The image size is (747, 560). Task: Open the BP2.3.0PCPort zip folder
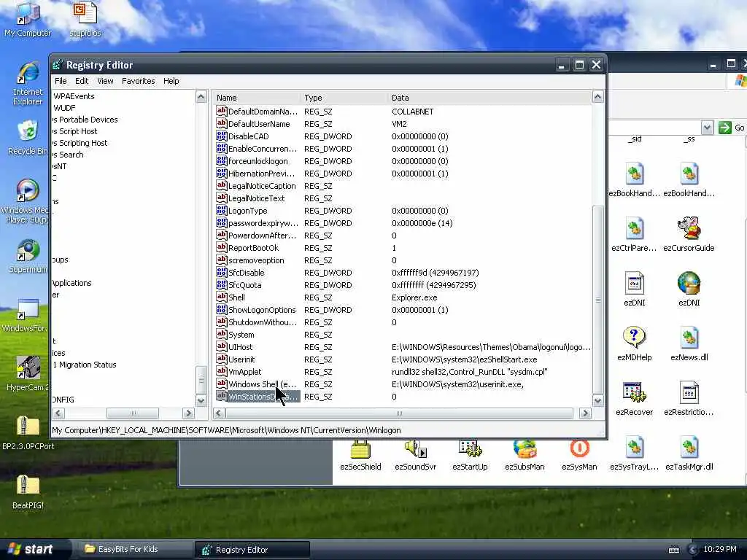tap(28, 433)
